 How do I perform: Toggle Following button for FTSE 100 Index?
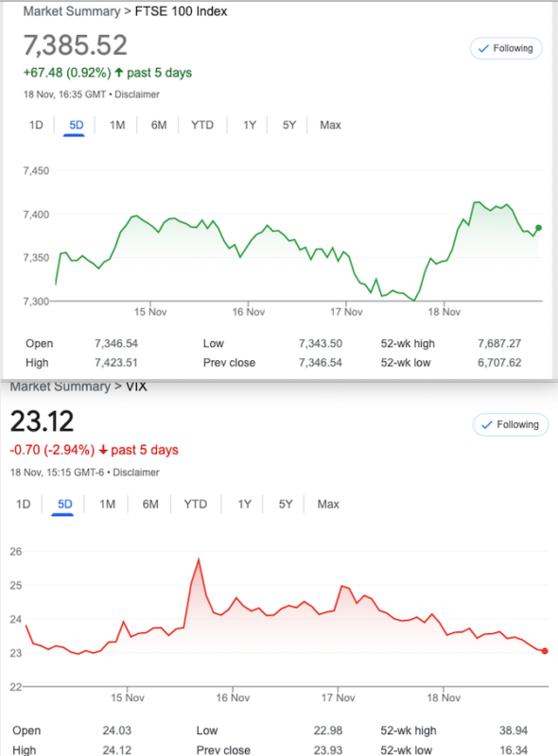coord(506,48)
